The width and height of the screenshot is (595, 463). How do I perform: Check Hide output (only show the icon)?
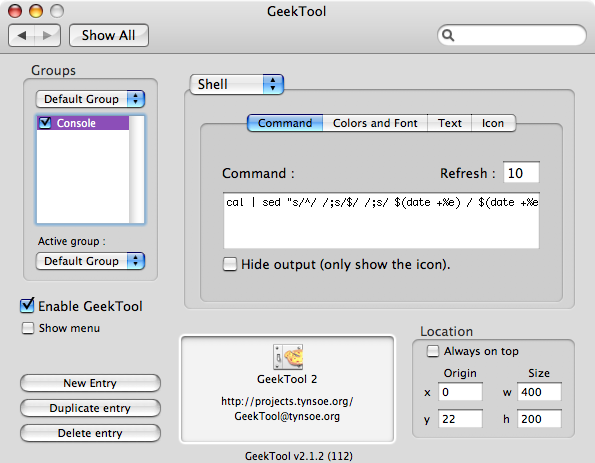[230, 264]
